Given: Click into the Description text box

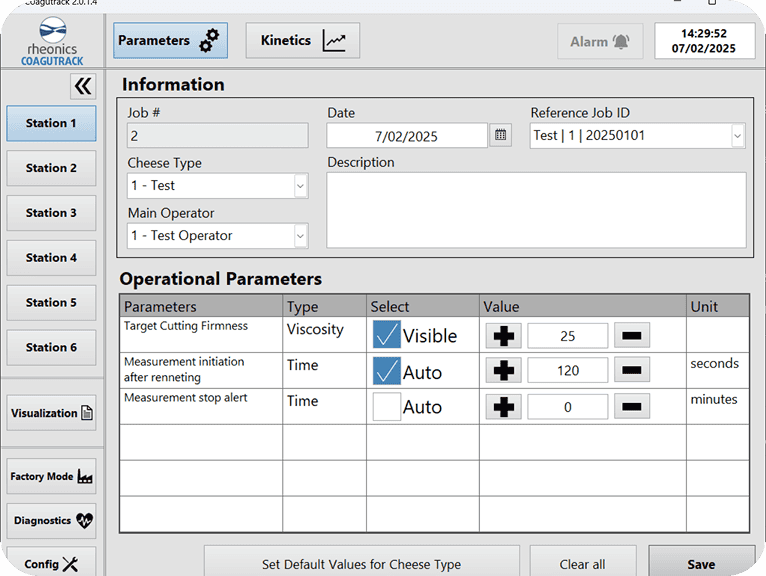Looking at the screenshot, I should pos(536,210).
